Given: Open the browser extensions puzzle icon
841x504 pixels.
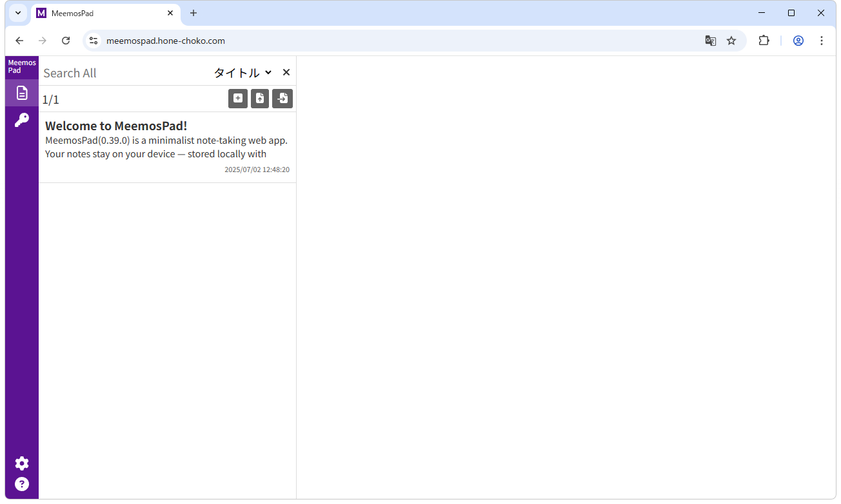Looking at the screenshot, I should point(764,41).
